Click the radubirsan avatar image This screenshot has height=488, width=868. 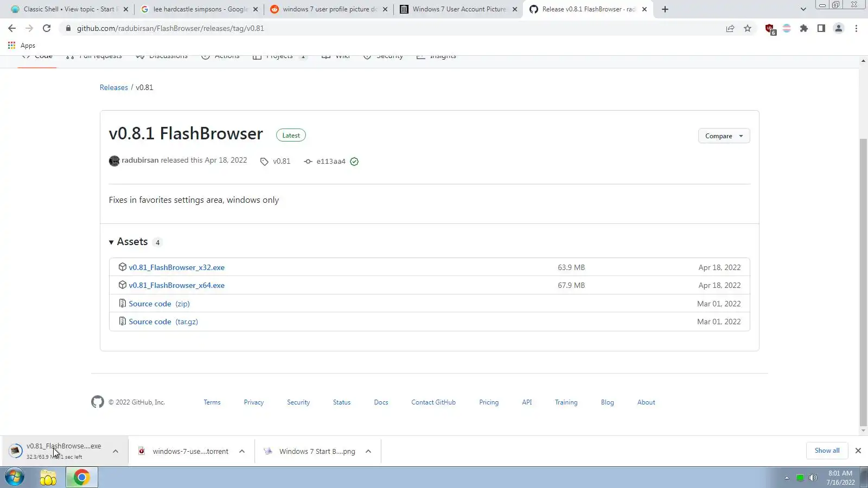click(x=114, y=161)
